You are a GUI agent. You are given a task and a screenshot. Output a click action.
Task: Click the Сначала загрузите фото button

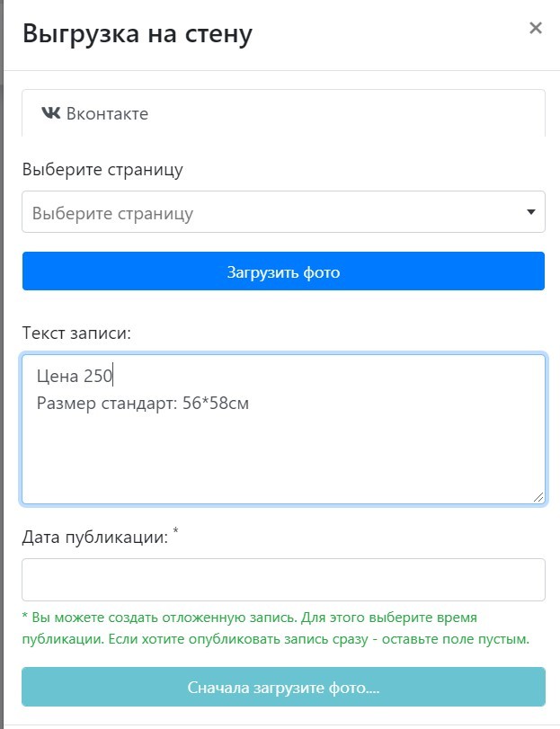tap(283, 689)
